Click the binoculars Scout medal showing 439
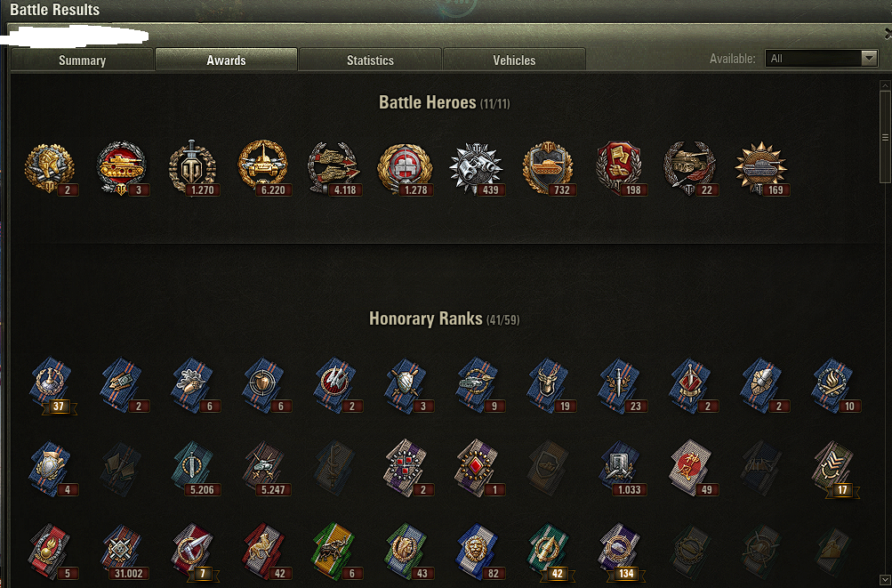Image resolution: width=892 pixels, height=588 pixels. pos(478,168)
